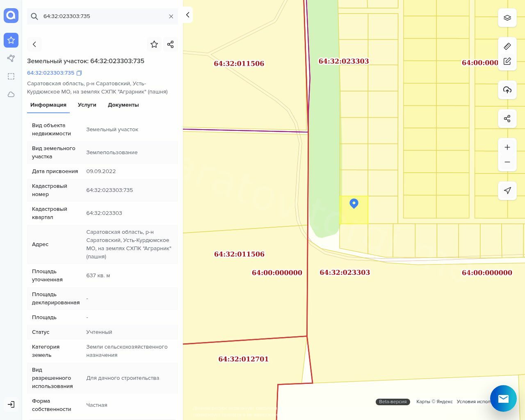Clear the cadastral number search field
The width and height of the screenshot is (525, 420).
tap(171, 16)
